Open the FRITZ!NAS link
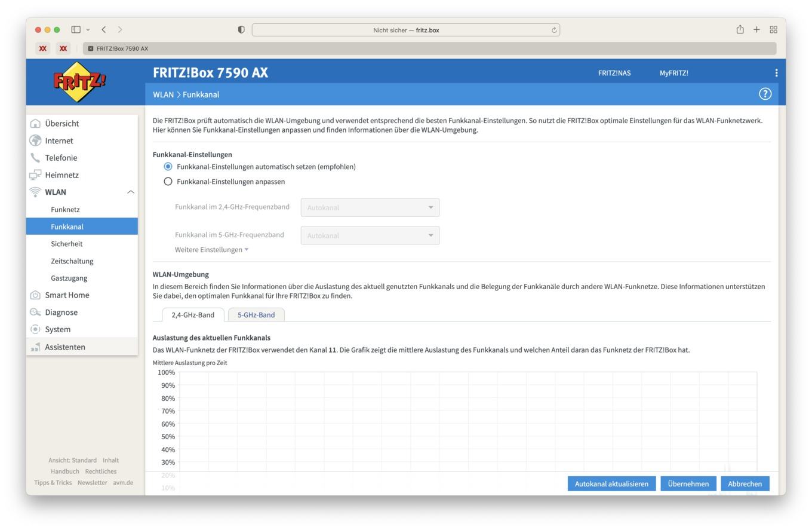Image resolution: width=812 pixels, height=530 pixels. pos(614,73)
